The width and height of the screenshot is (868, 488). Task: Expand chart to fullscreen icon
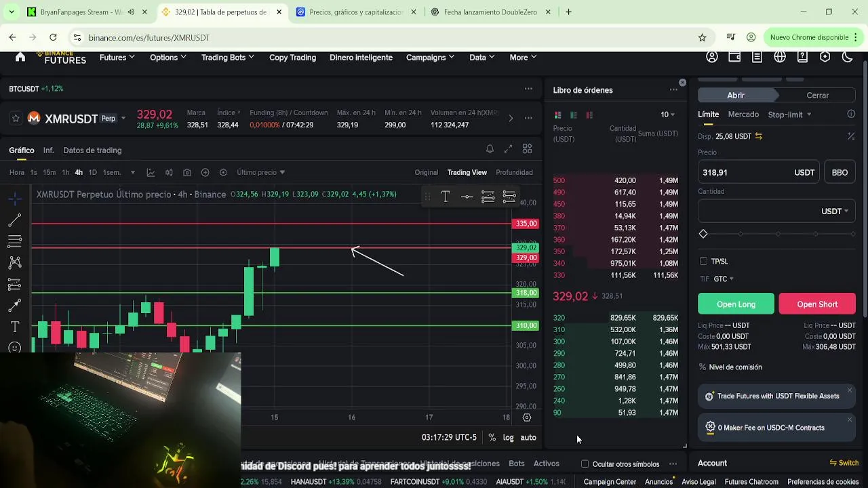click(x=509, y=149)
